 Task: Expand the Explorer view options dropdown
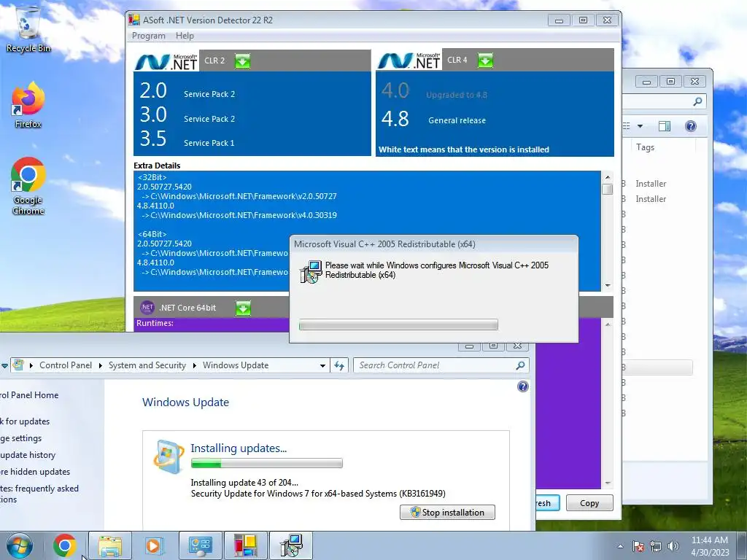tap(640, 126)
